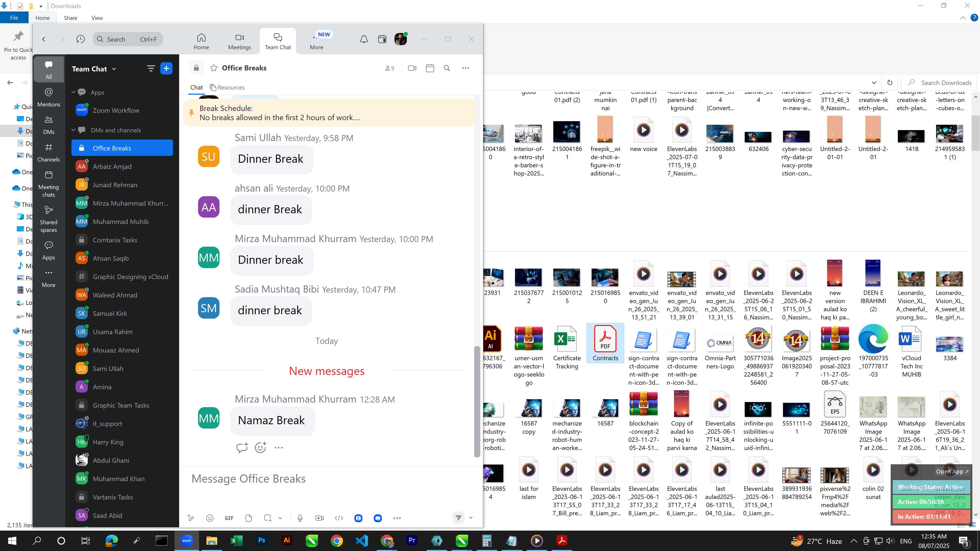This screenshot has height=551, width=980.
Task: Open the Zoom chat history clock icon
Action: tap(80, 39)
